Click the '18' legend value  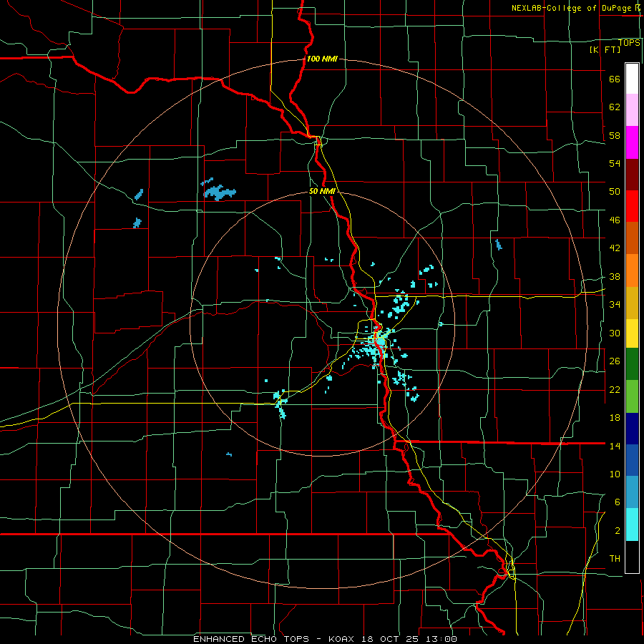click(615, 418)
